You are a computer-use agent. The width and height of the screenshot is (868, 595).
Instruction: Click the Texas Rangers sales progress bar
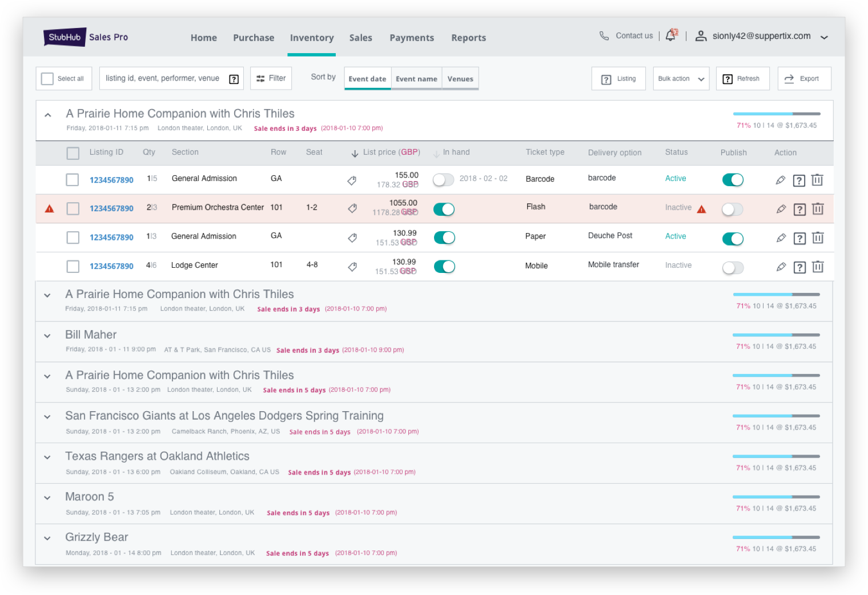(776, 456)
